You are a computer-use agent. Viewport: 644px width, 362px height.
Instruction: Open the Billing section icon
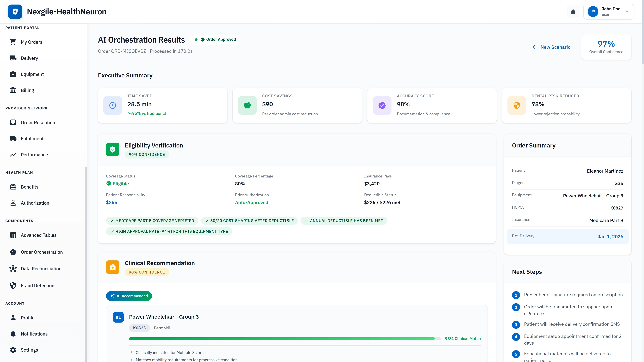tap(13, 90)
